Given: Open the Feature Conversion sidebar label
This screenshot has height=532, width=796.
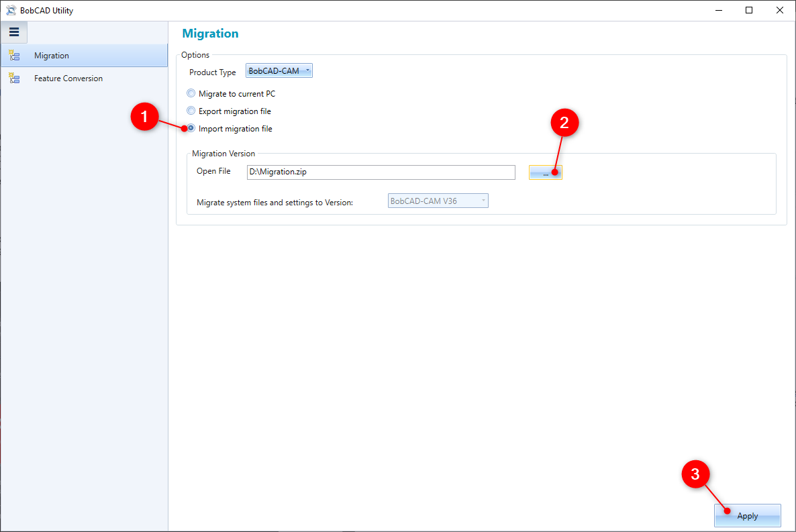Looking at the screenshot, I should (68, 78).
